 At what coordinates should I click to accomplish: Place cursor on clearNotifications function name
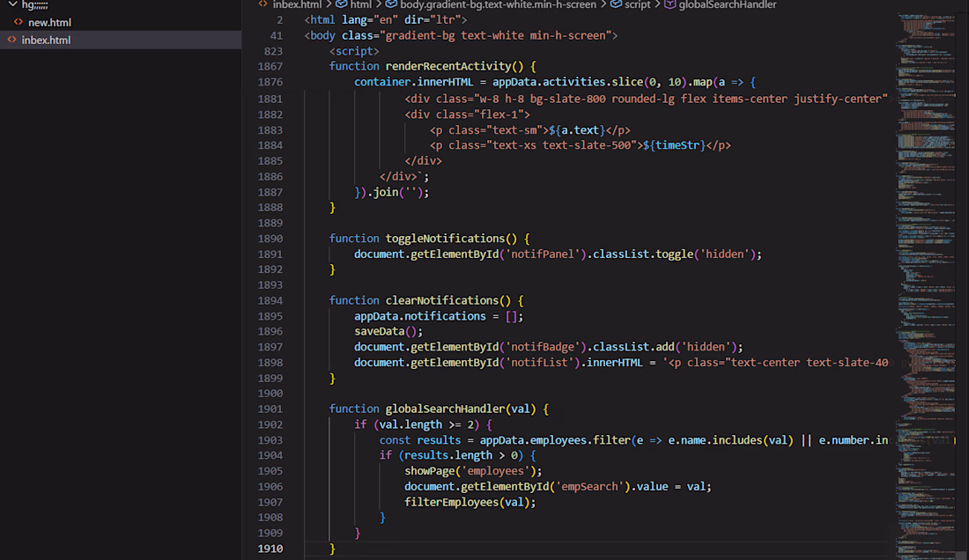pyautogui.click(x=442, y=300)
